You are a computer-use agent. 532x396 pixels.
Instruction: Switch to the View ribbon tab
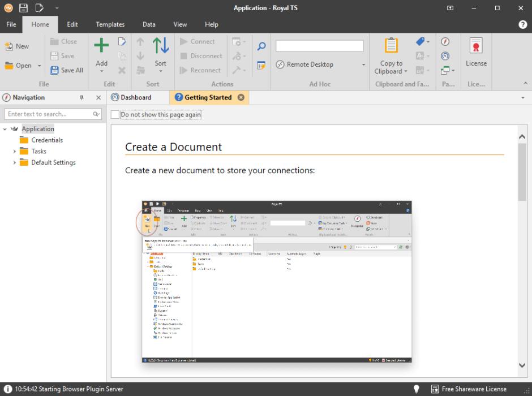[x=180, y=24]
